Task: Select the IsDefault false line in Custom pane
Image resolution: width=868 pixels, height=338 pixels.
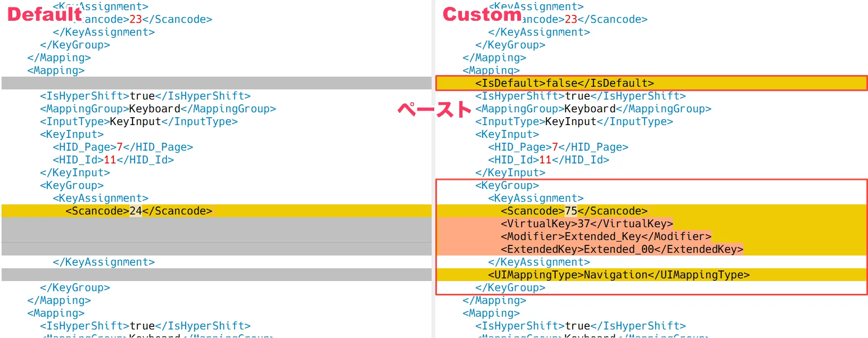Action: click(x=565, y=83)
